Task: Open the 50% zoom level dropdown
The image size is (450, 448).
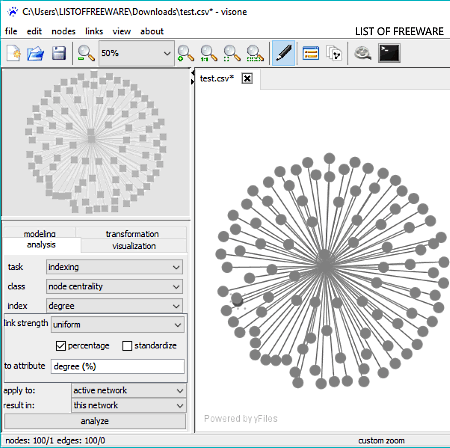Action: (136, 53)
